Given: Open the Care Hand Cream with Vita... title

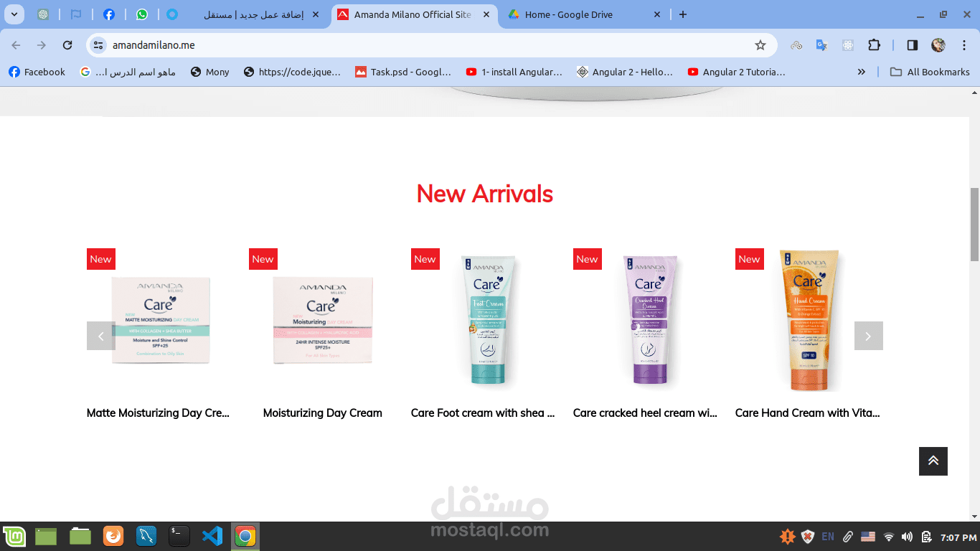Looking at the screenshot, I should (x=807, y=413).
